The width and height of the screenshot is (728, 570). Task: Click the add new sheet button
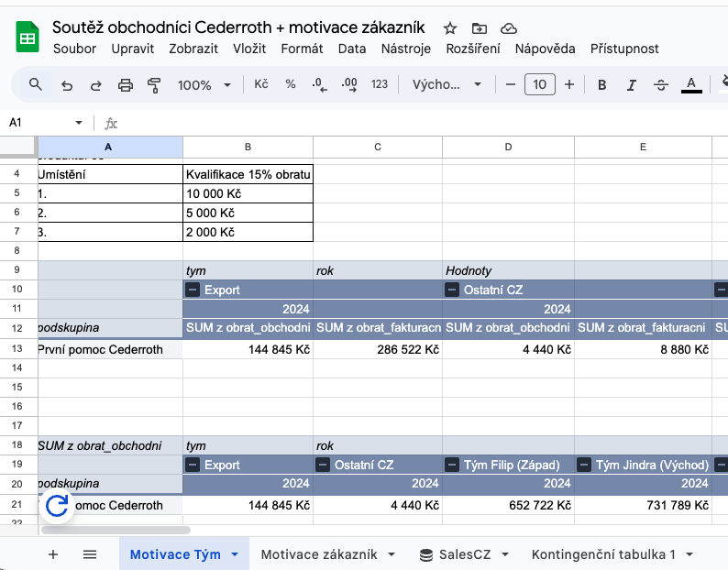pyautogui.click(x=53, y=554)
